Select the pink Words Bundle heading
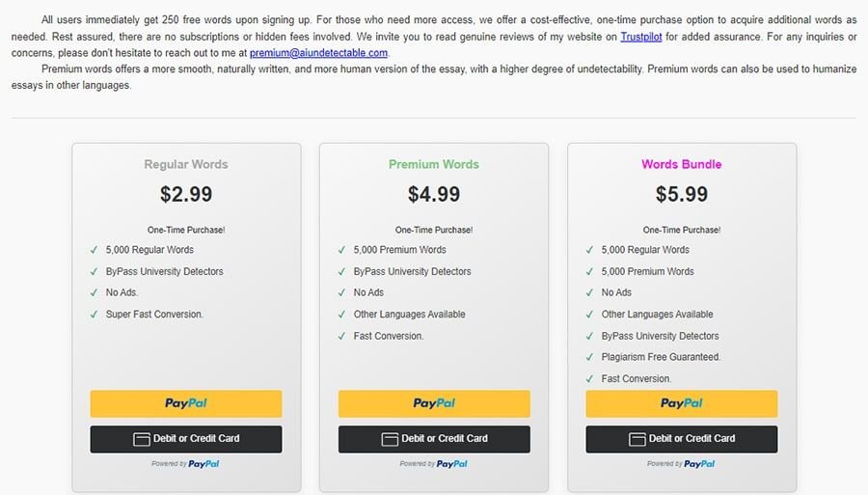The width and height of the screenshot is (868, 495). 682,164
